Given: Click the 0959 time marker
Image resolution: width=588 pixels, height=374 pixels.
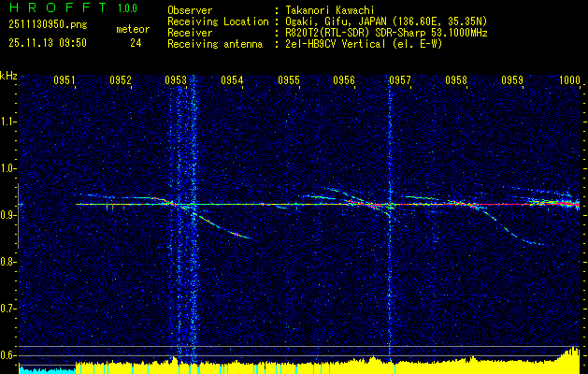Looking at the screenshot, I should click(x=512, y=79).
